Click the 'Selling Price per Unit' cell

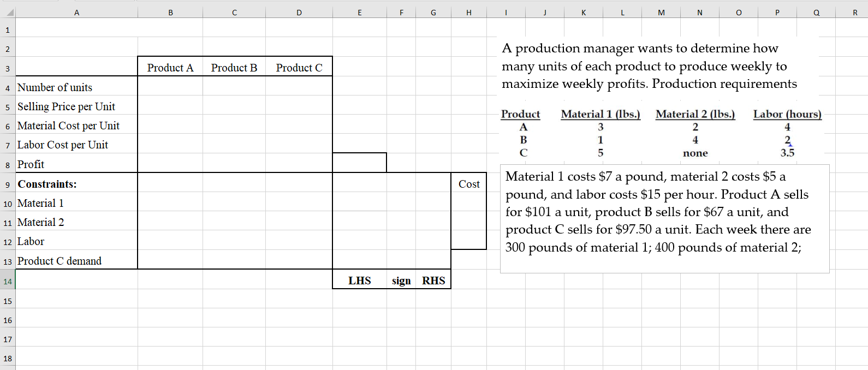click(76, 106)
